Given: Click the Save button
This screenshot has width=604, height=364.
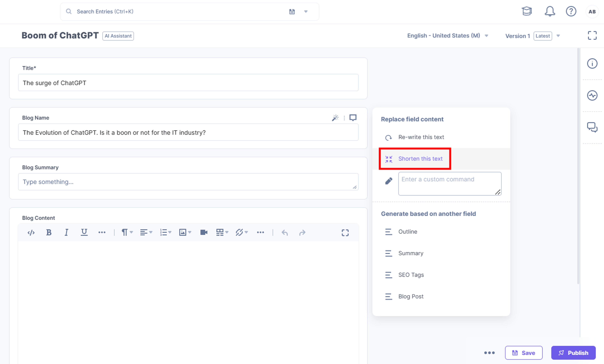Looking at the screenshot, I should pos(524,353).
